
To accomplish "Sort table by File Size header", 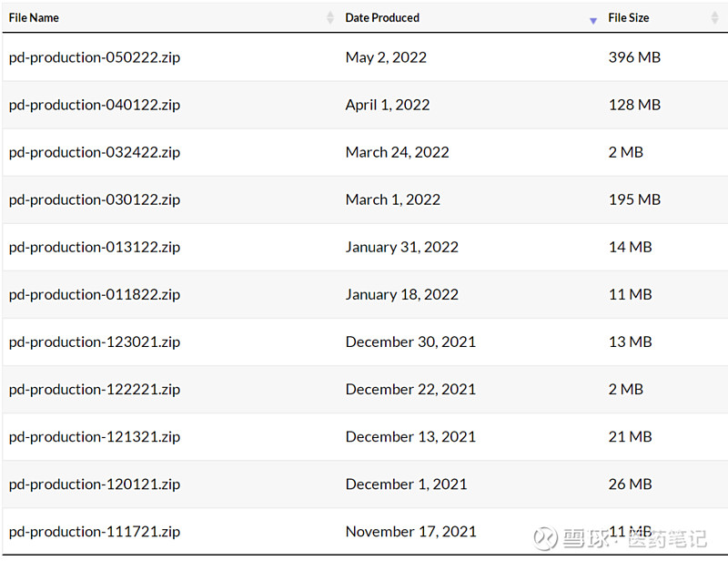I will (x=629, y=18).
